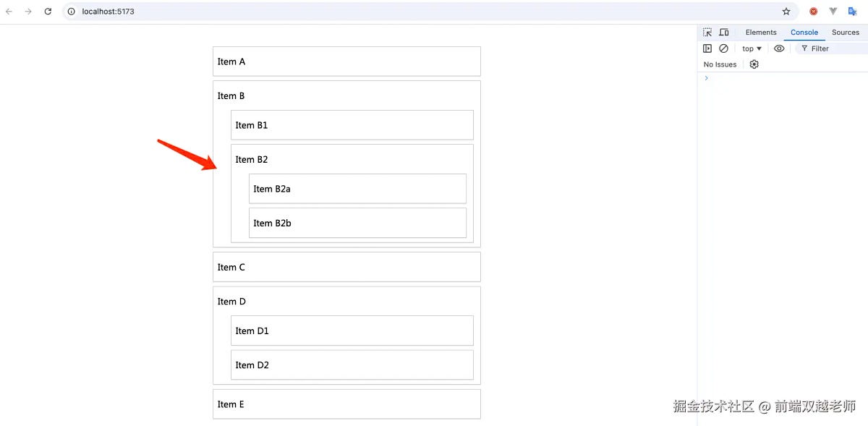Clear the console output
868x426 pixels.
[x=724, y=48]
